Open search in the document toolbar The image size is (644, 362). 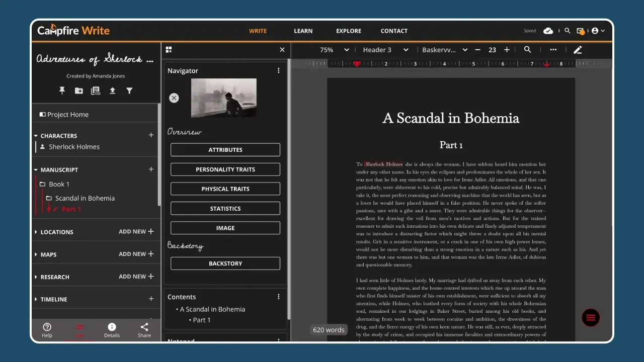[527, 50]
